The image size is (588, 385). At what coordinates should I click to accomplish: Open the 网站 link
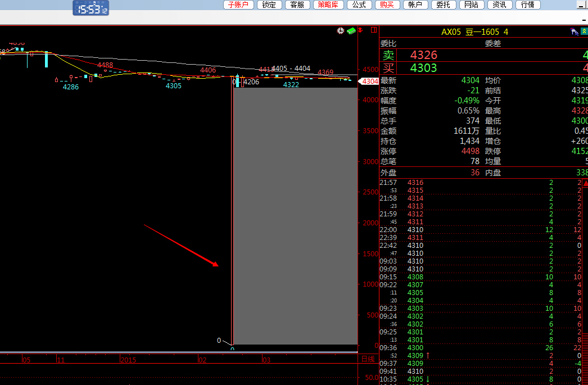coord(472,4)
